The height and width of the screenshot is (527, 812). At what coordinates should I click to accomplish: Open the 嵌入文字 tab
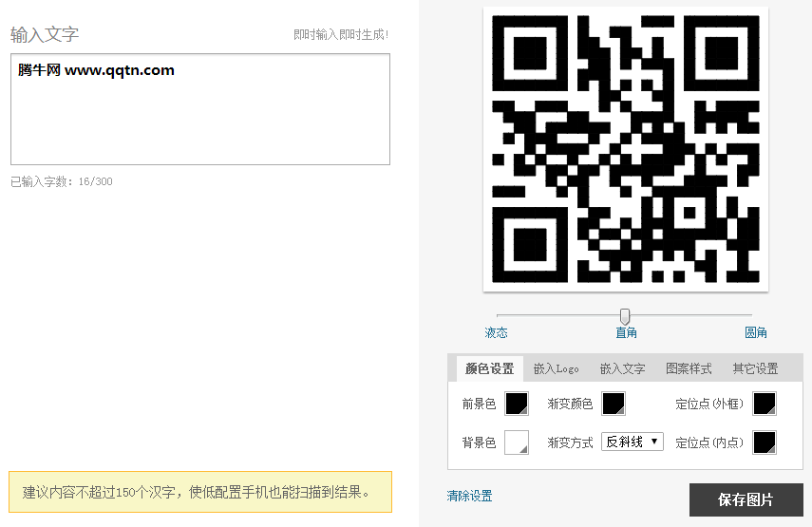(622, 368)
